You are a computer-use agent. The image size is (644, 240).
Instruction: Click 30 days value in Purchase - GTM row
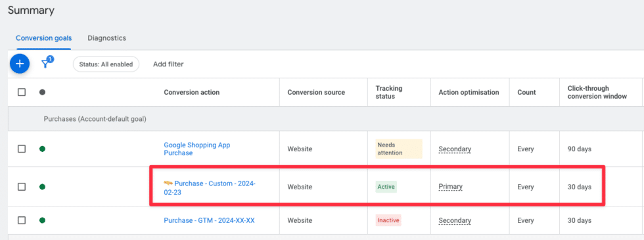(580, 220)
